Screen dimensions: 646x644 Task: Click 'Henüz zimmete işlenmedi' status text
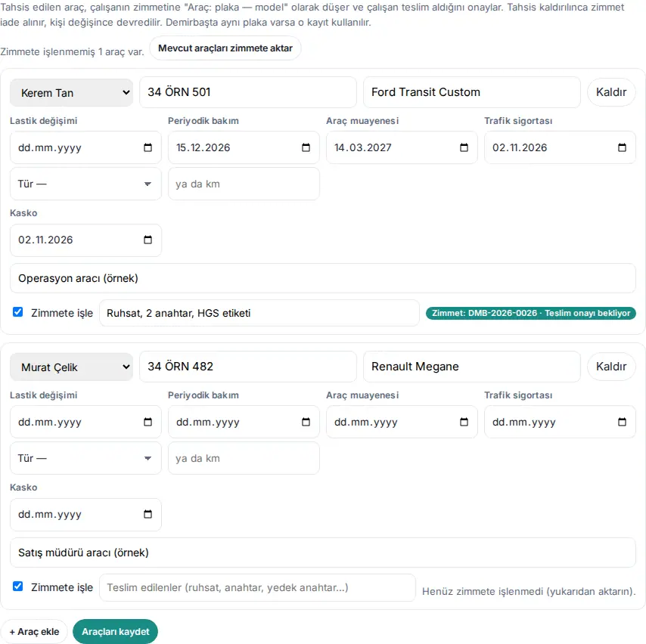[529, 591]
